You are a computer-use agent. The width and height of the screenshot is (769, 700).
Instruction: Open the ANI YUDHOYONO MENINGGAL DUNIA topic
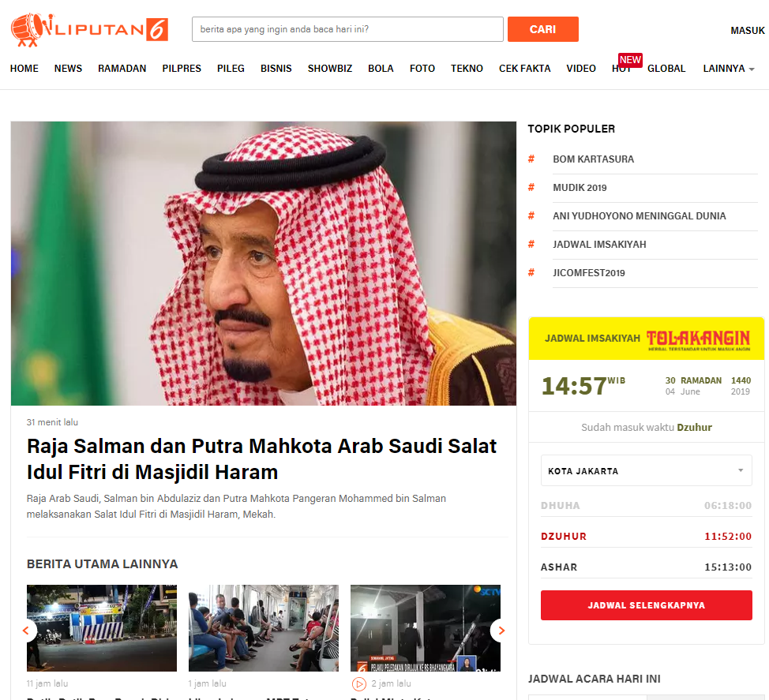tap(639, 216)
